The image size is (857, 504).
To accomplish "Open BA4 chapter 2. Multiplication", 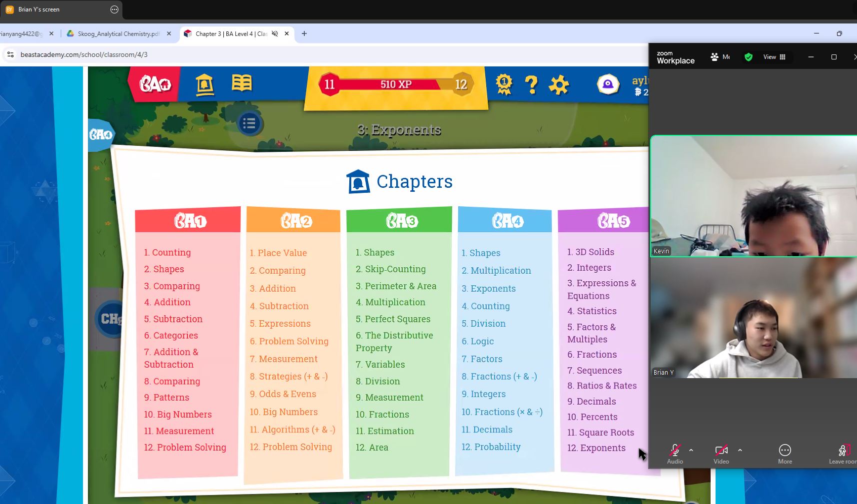I will click(x=496, y=270).
